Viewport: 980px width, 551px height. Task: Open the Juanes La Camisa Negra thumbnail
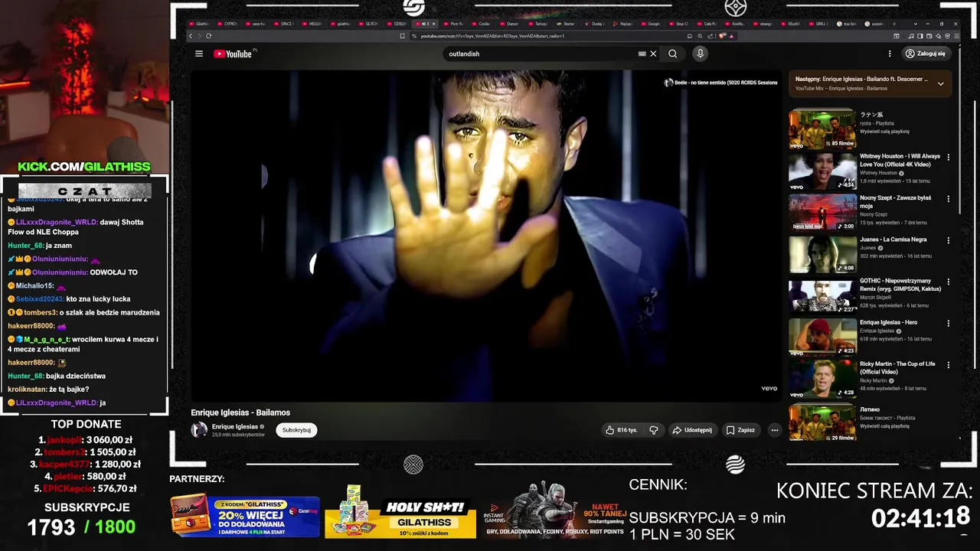click(822, 255)
